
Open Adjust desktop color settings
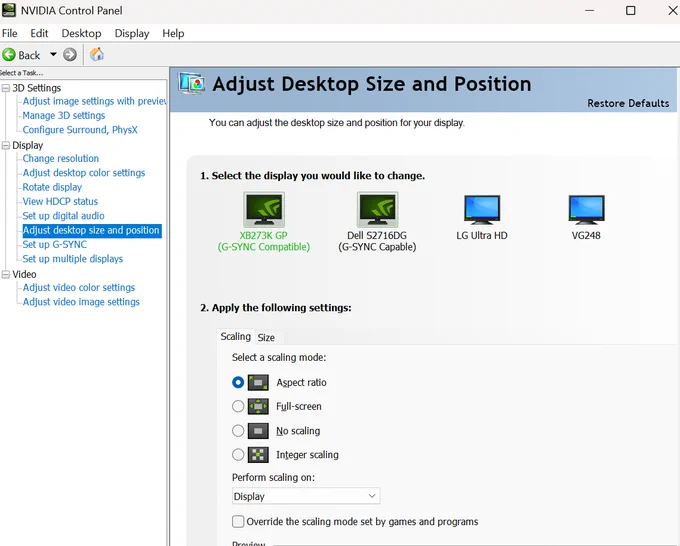click(84, 173)
